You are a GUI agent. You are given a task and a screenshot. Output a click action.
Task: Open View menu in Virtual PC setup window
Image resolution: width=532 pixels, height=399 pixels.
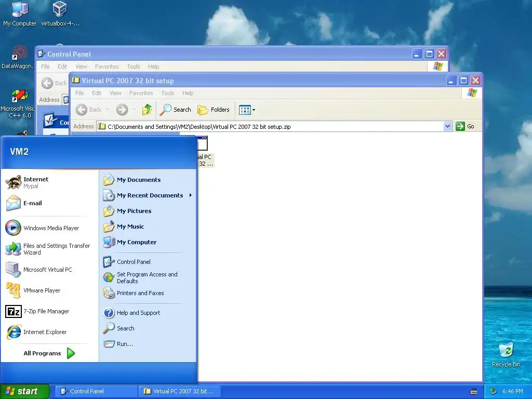115,93
